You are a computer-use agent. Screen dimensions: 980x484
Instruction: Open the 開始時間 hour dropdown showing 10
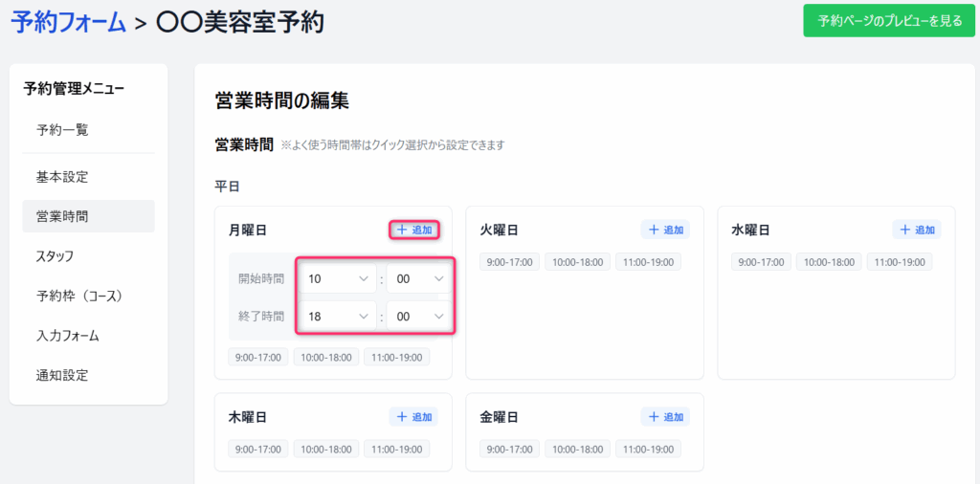coord(338,278)
